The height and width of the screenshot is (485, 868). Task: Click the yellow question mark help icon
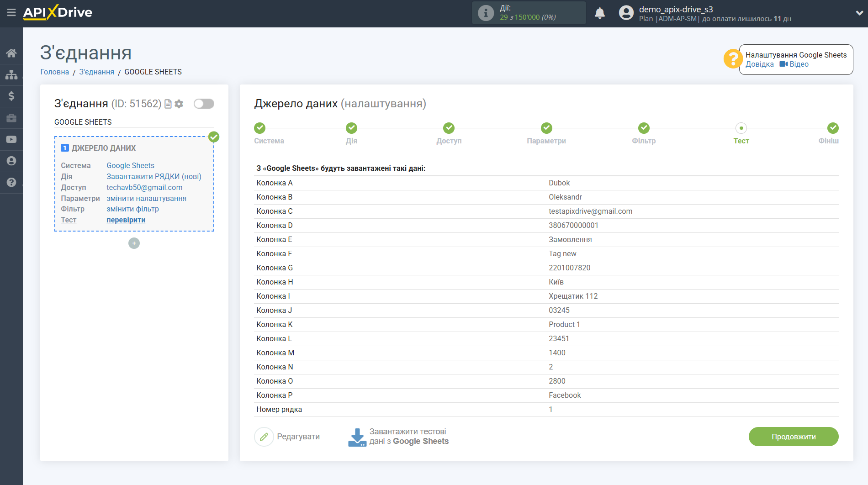tap(732, 59)
